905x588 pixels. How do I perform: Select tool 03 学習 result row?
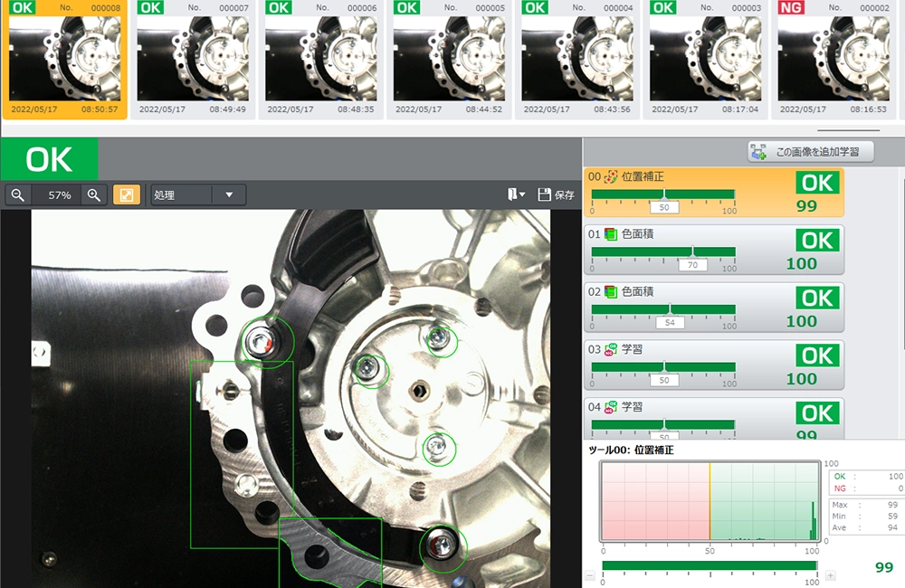pos(714,365)
